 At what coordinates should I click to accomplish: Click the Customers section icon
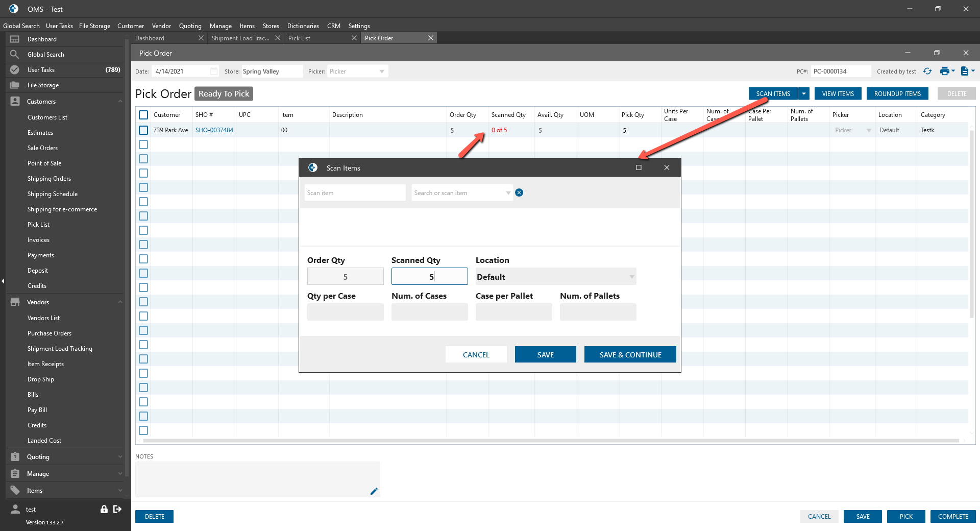(15, 102)
